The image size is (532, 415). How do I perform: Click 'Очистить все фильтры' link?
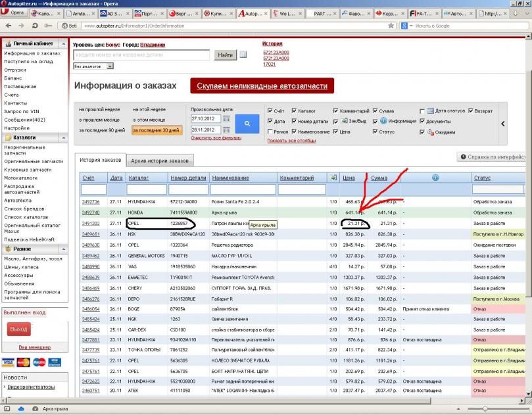(x=216, y=137)
